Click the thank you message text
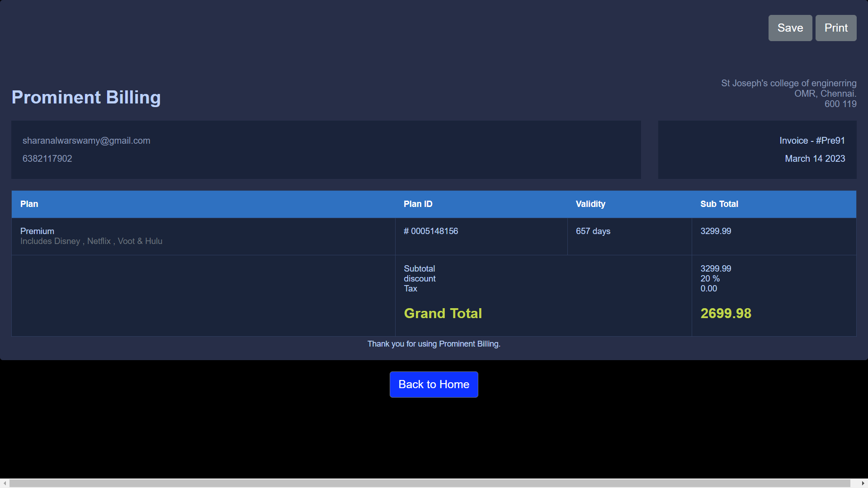The image size is (868, 488). coord(434,344)
